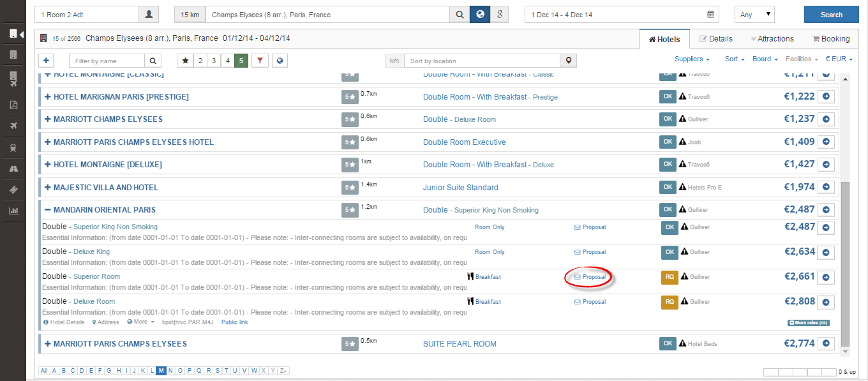Image resolution: width=868 pixels, height=381 pixels.
Task: Open the Suppliers dropdown
Action: 692,59
